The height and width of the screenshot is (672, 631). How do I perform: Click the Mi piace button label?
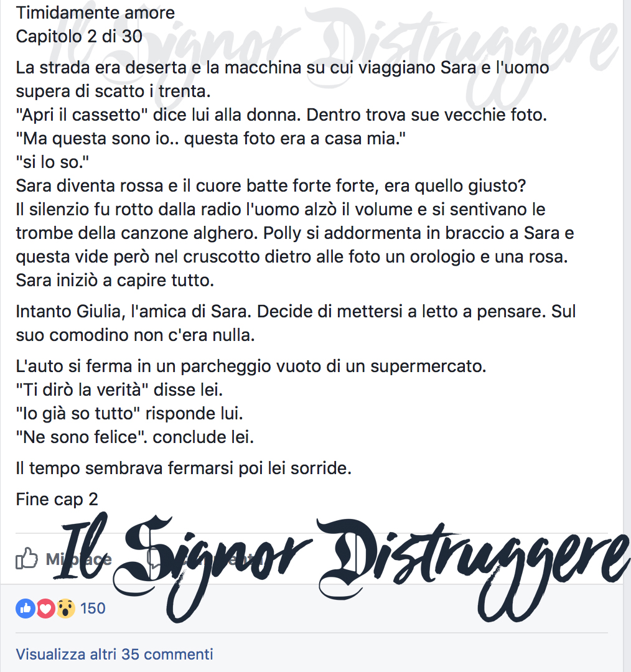pos(78,559)
